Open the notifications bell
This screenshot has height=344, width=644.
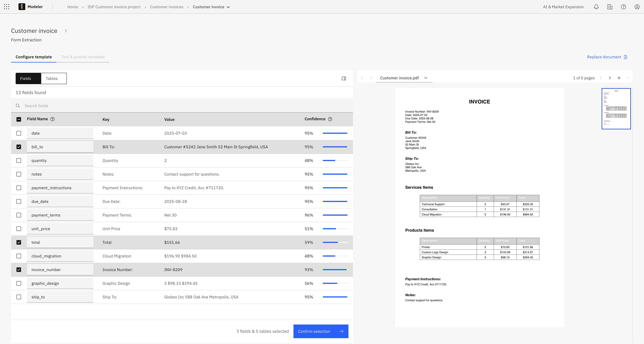click(x=596, y=7)
